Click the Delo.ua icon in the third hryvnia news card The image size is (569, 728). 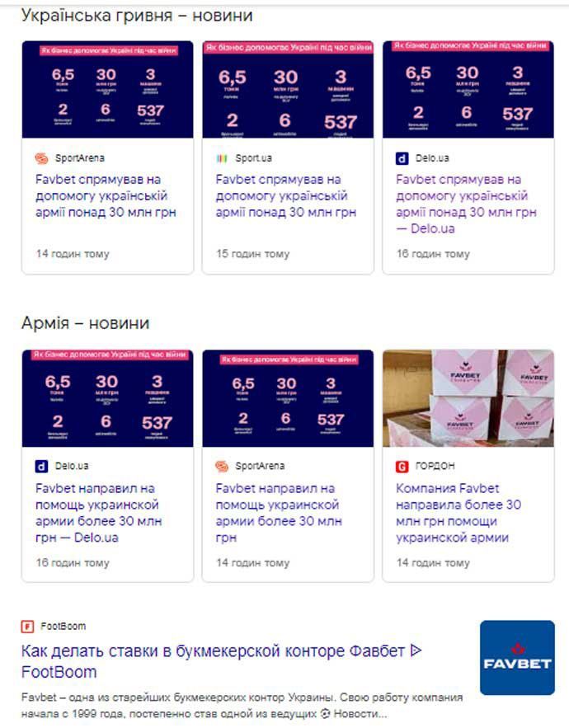402,158
